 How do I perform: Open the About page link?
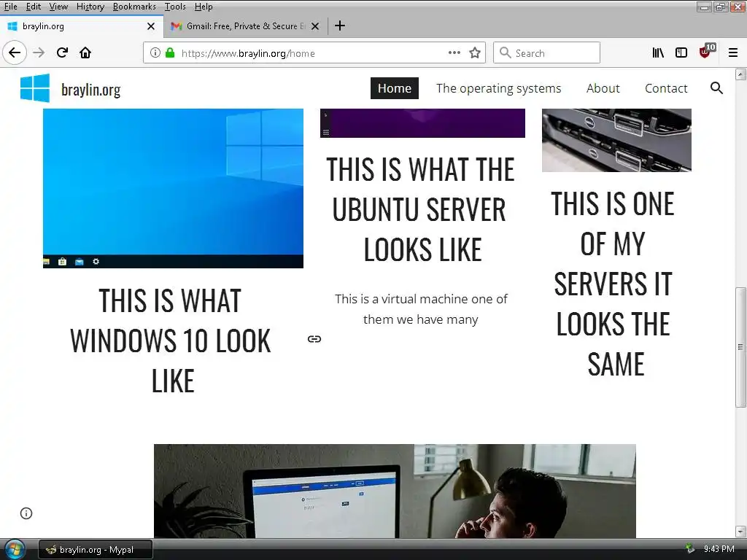[603, 88]
